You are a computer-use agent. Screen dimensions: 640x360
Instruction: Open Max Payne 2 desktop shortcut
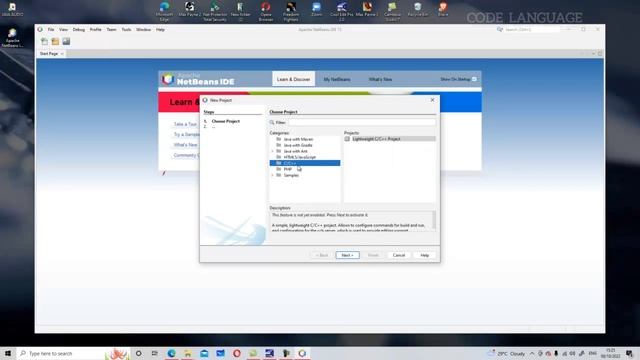coord(189,9)
